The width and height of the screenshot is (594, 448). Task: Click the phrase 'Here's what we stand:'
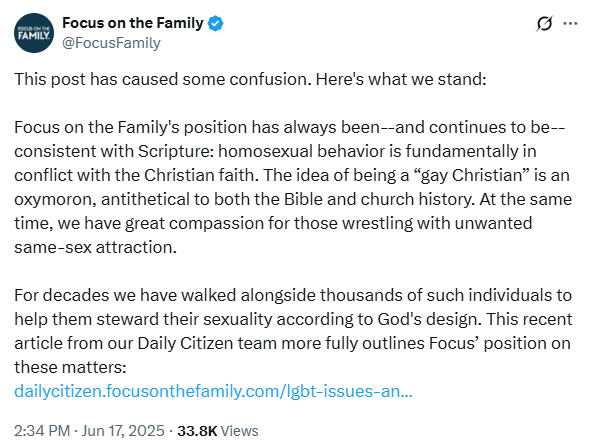(x=401, y=80)
